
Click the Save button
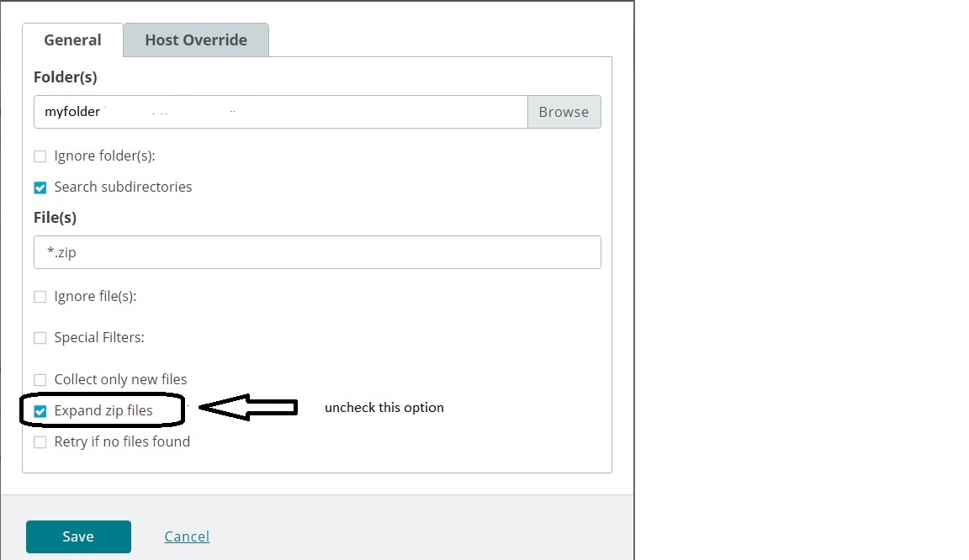click(x=78, y=536)
